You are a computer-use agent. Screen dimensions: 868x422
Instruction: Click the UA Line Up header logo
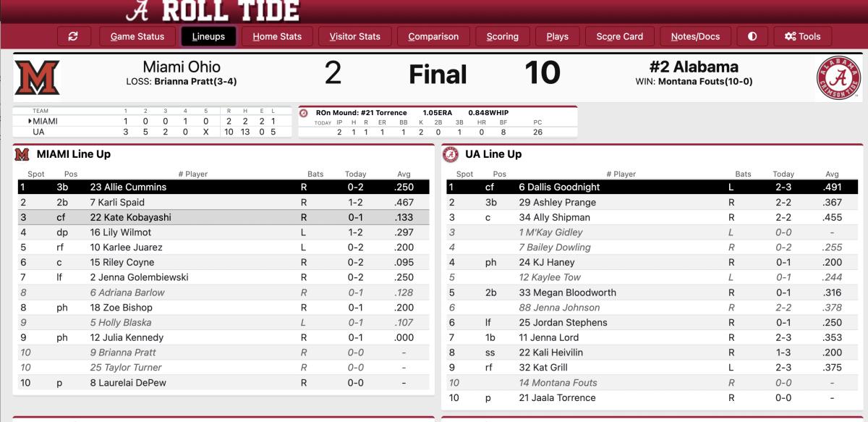(451, 154)
